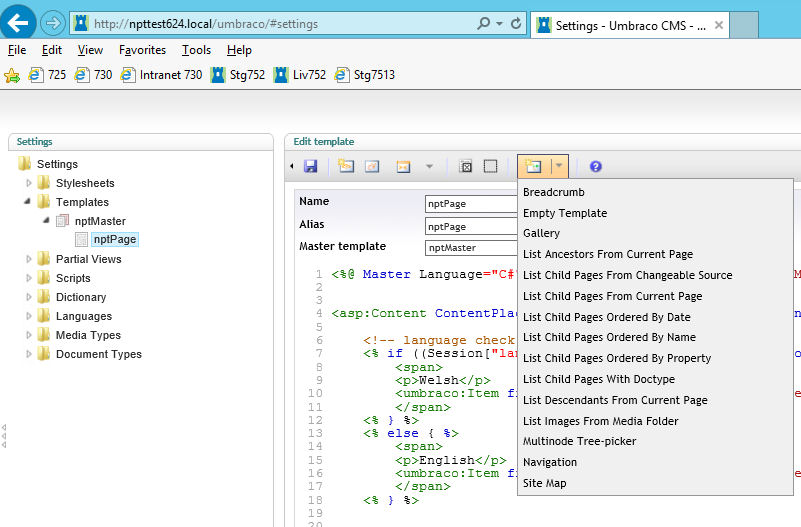Open the Master template nptMaster combo box

[x=471, y=248]
